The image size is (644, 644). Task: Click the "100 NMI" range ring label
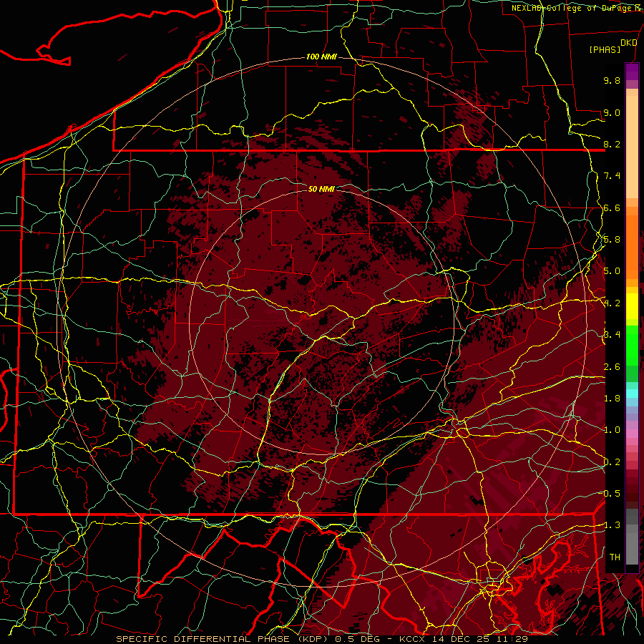(x=321, y=57)
